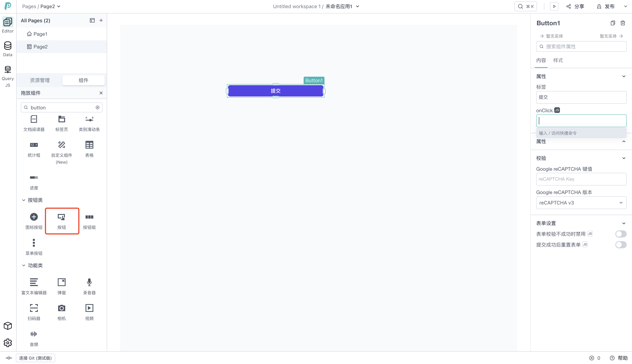Toggle 提交成功后重置表单 switch
Viewport: 632px width, 364px height.
click(x=621, y=245)
